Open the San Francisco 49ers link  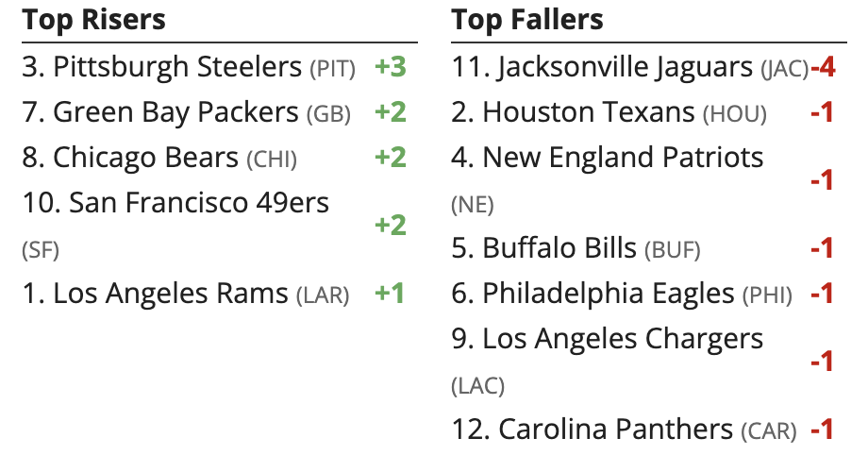point(200,203)
